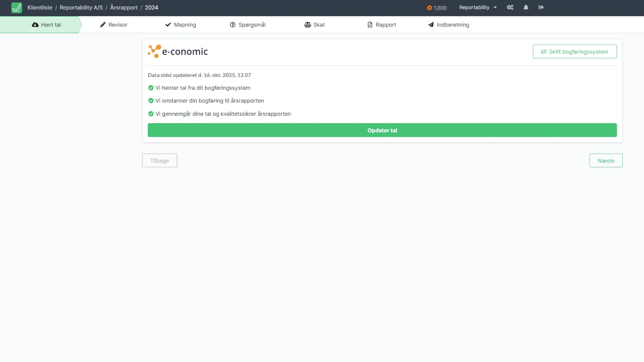Image resolution: width=644 pixels, height=362 pixels.
Task: Click the document icon beside Rapport
Action: pos(370,25)
